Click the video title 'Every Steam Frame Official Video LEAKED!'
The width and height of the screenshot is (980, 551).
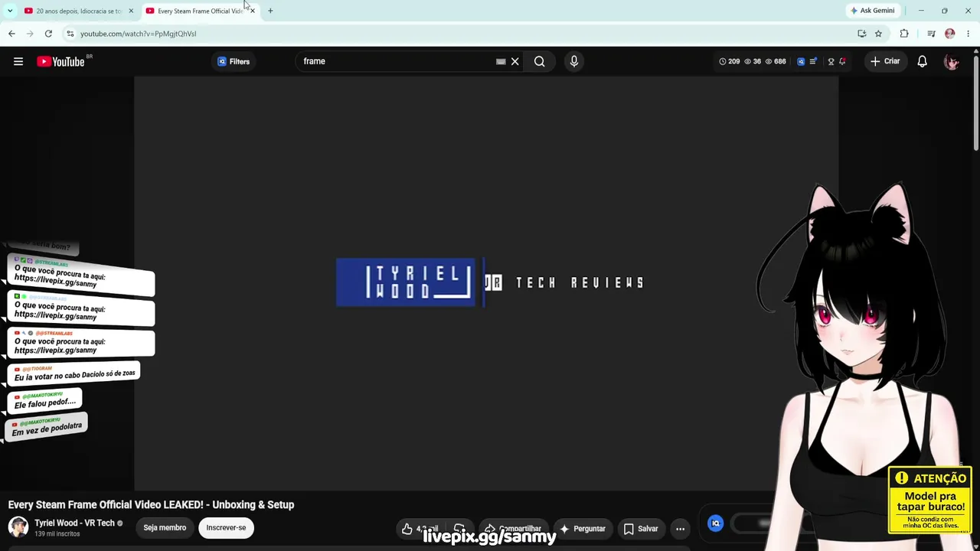coord(151,505)
